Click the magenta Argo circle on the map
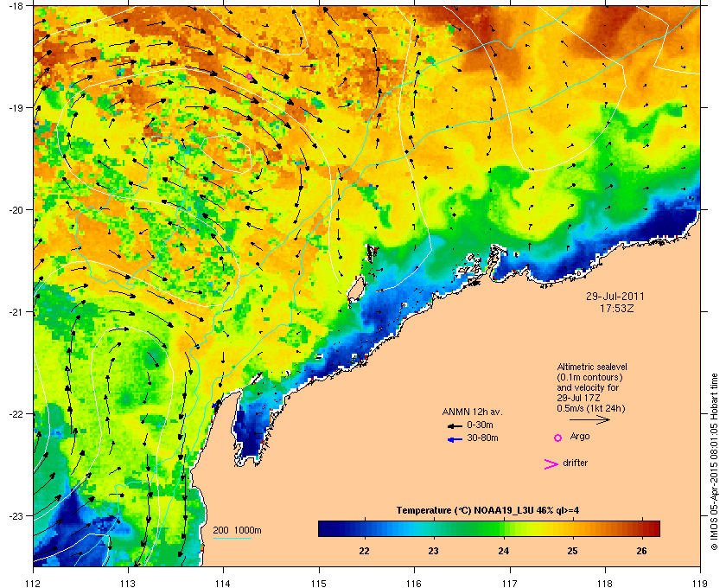 (x=249, y=76)
